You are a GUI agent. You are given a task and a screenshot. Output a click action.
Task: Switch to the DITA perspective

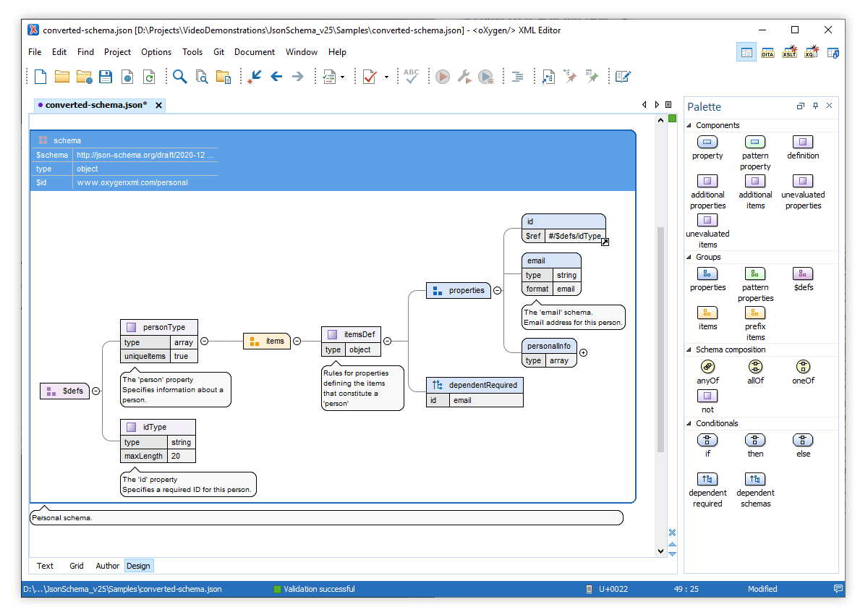[x=768, y=52]
